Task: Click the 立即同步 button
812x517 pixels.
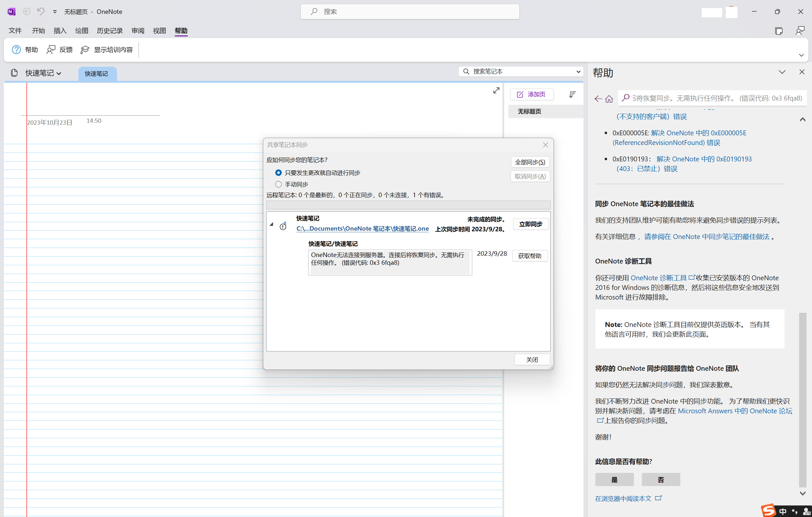Action: (531, 224)
